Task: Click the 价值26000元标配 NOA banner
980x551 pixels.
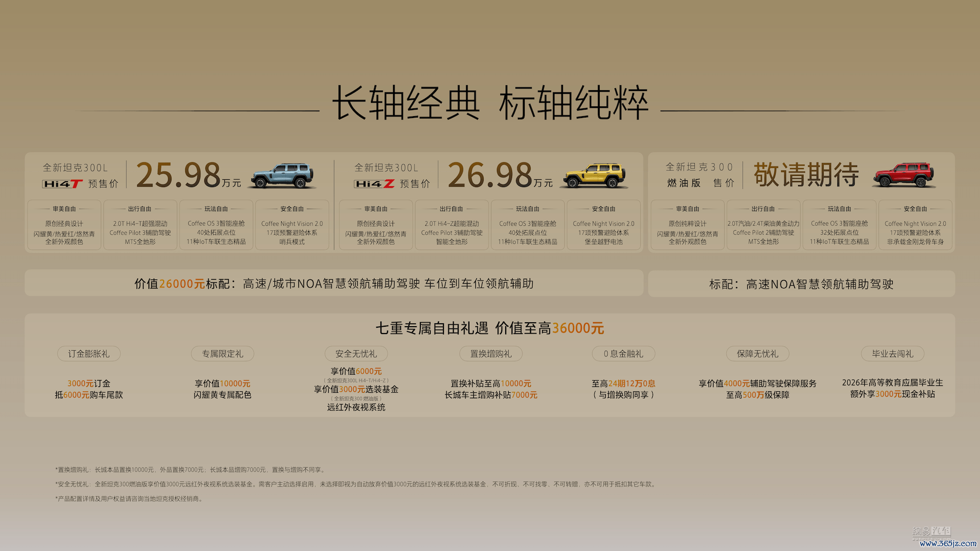Action: click(334, 284)
